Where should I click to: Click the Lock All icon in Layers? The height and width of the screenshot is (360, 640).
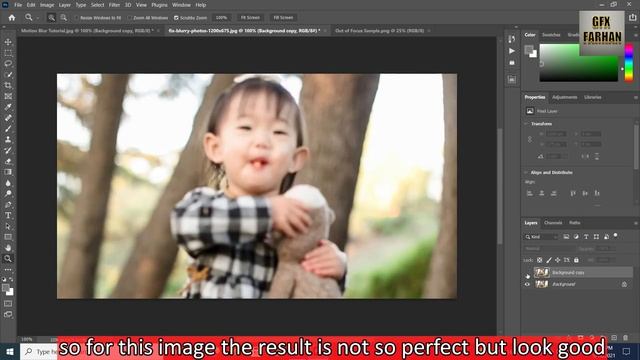pyautogui.click(x=576, y=260)
